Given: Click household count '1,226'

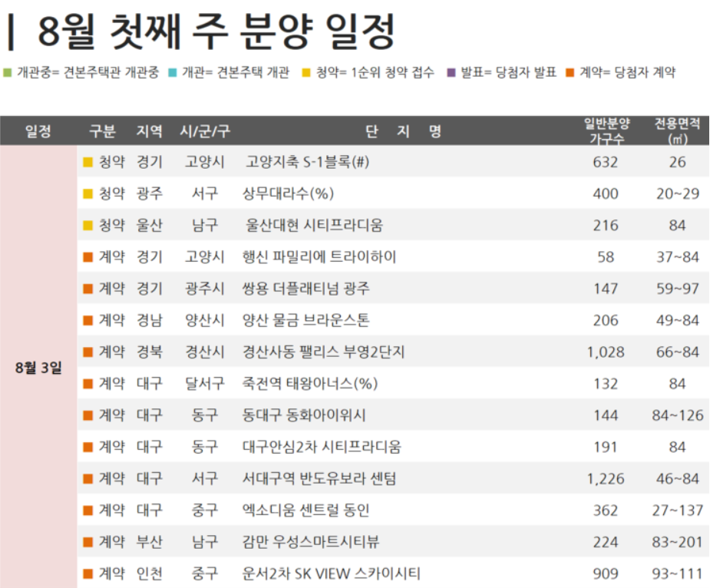Looking at the screenshot, I should pos(606,479).
